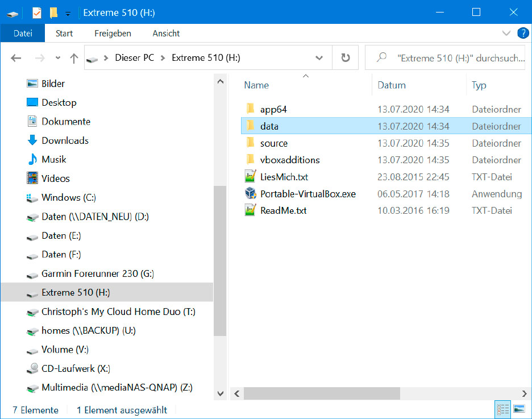Switch to Details view in the status bar

[x=502, y=409]
